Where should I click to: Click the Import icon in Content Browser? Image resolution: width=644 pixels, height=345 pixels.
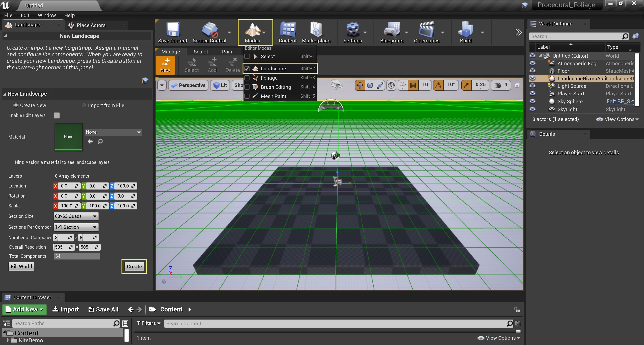pyautogui.click(x=65, y=309)
